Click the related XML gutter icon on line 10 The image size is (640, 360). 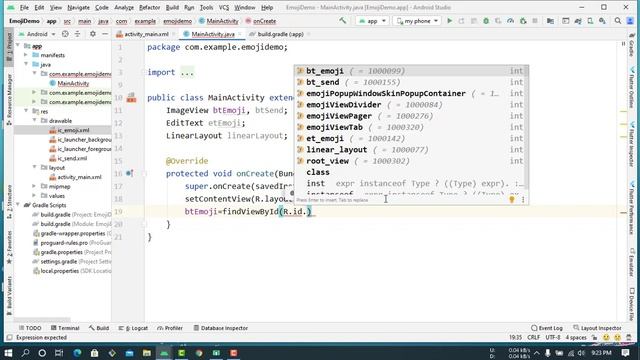tap(131, 98)
